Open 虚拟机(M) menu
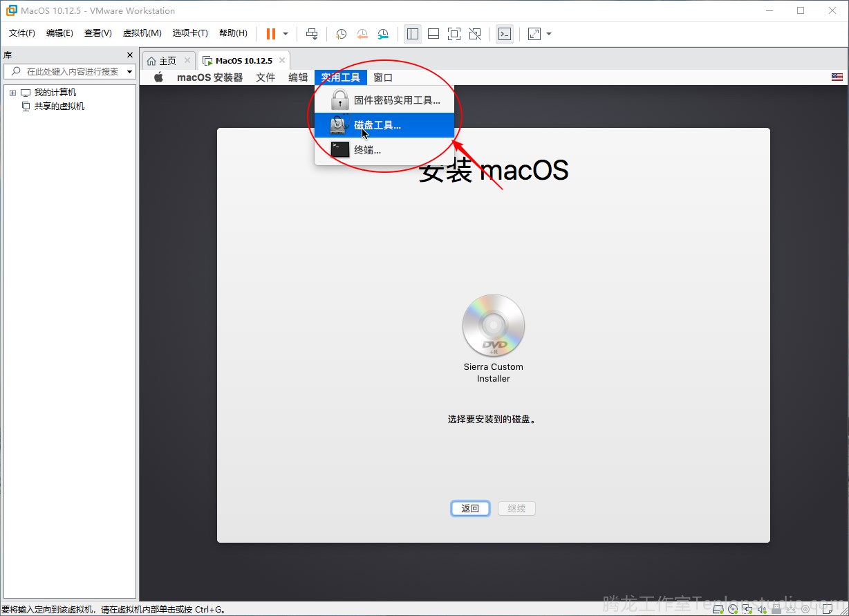 point(142,33)
